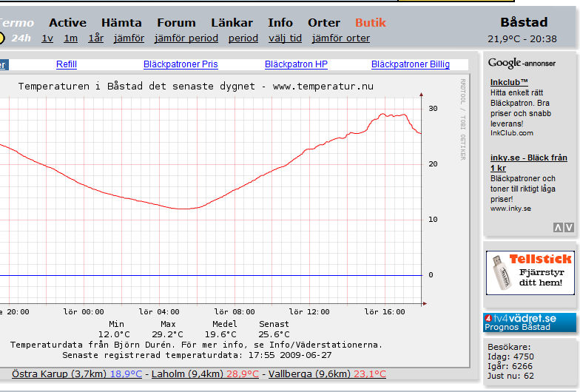Open the Bläckpatron HP ad link
The image size is (580, 392).
[x=296, y=65]
